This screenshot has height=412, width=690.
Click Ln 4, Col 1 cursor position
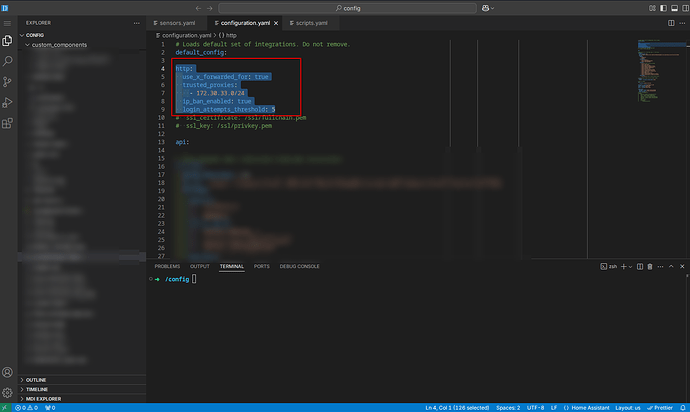pos(457,408)
